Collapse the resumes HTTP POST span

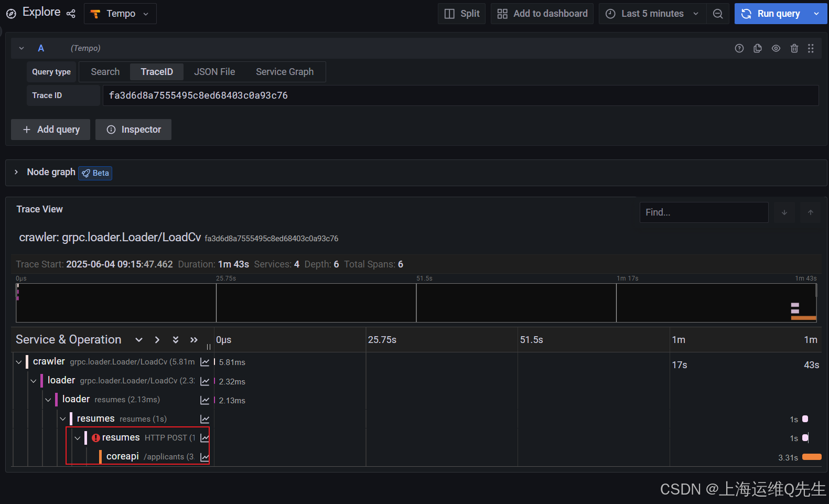(x=78, y=437)
